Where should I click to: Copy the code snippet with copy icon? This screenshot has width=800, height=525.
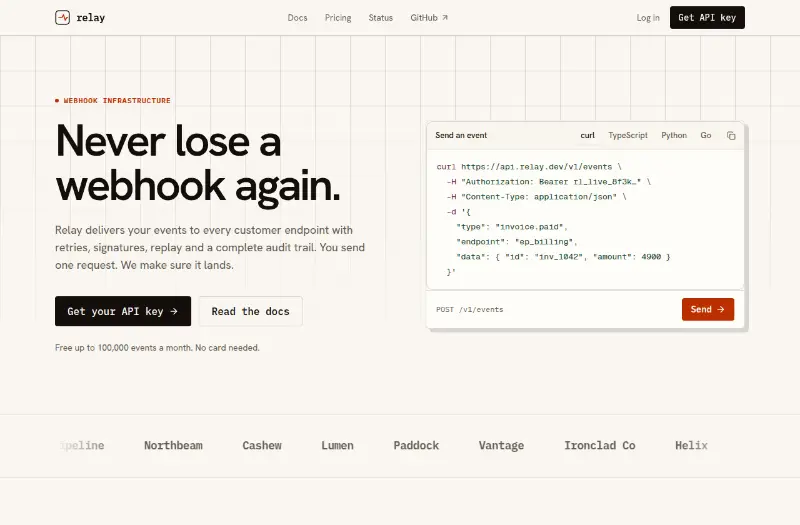tap(731, 135)
